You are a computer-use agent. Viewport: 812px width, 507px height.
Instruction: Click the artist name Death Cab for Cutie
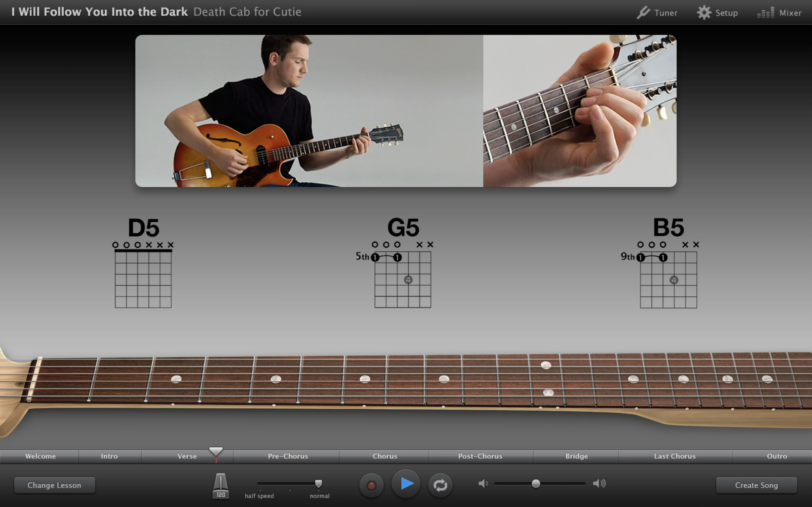pyautogui.click(x=247, y=12)
